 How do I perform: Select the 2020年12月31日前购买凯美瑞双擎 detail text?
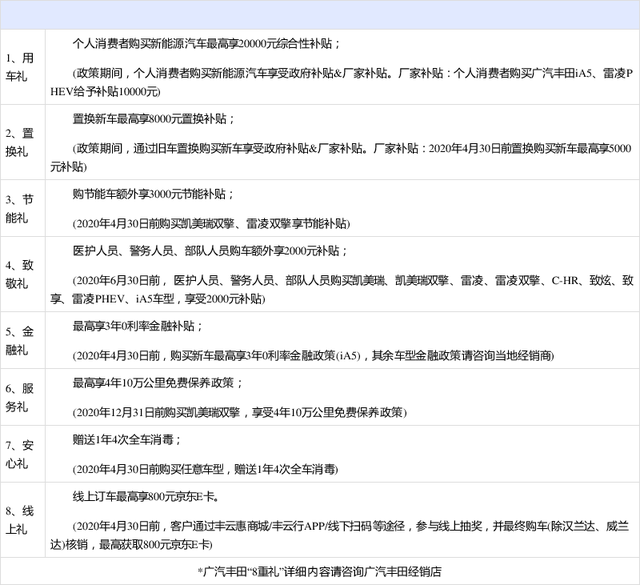coord(238,411)
